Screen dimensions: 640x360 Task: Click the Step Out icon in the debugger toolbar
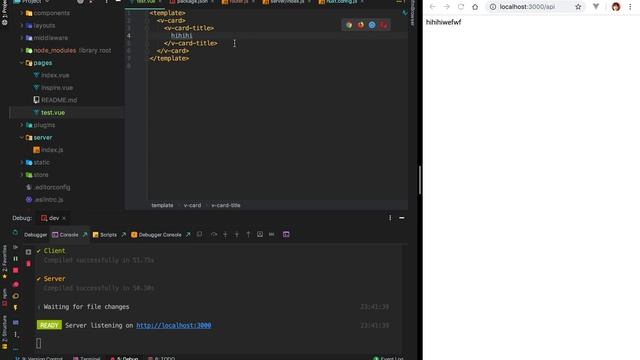click(248, 234)
